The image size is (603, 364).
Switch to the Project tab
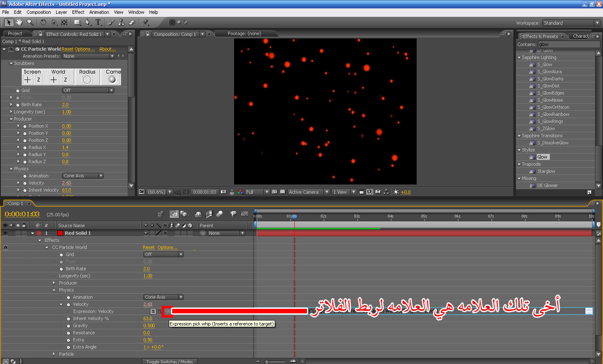point(15,33)
